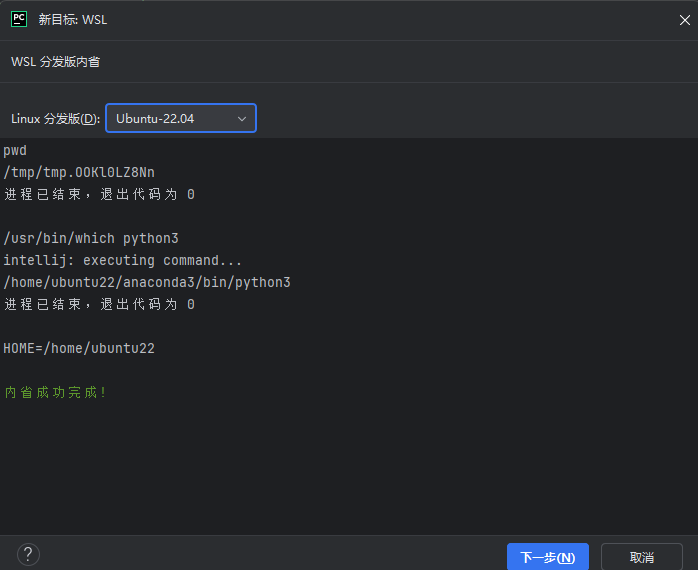Open the Linux distribution dropdown Ubuntu-22.04
698x570 pixels.
tap(181, 118)
